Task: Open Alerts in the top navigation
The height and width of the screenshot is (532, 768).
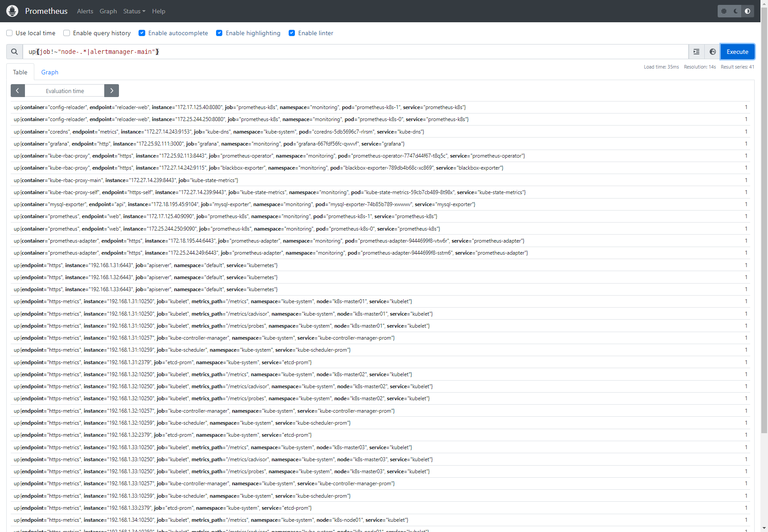Action: [85, 11]
